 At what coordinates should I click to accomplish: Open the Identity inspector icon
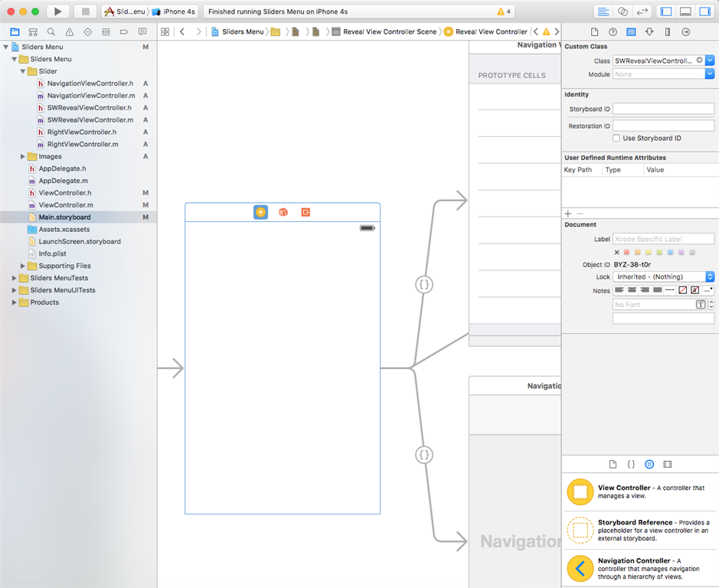tap(629, 31)
